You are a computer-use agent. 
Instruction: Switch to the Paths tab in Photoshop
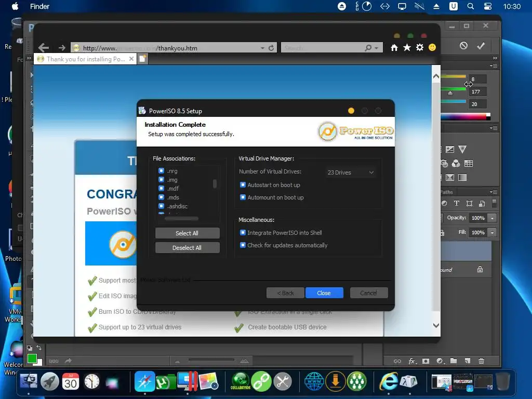(x=447, y=192)
